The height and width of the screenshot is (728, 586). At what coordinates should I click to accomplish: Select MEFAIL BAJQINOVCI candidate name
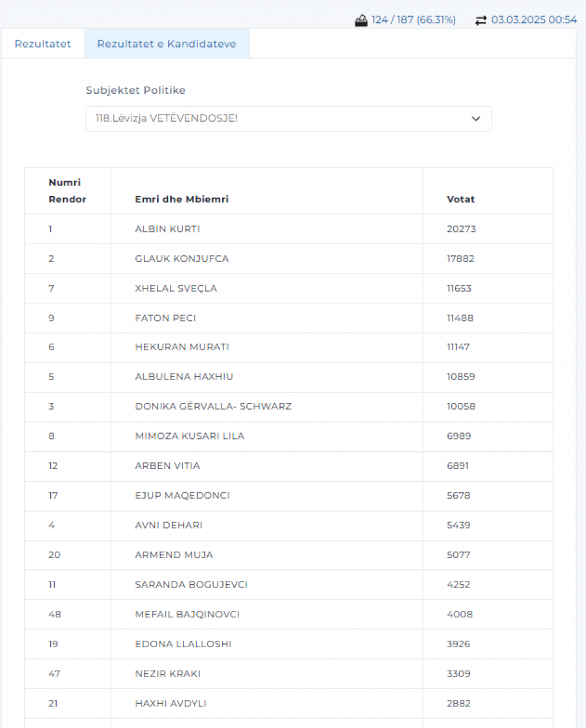point(187,614)
